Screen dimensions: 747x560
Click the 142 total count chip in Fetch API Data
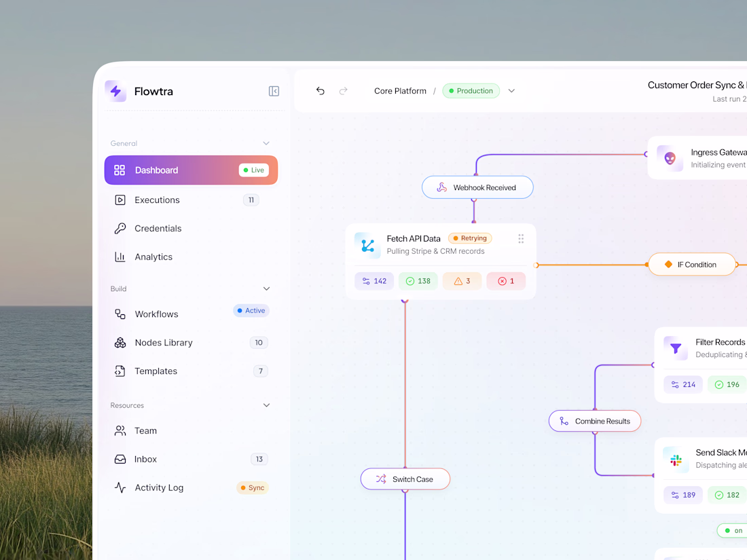[x=374, y=281]
